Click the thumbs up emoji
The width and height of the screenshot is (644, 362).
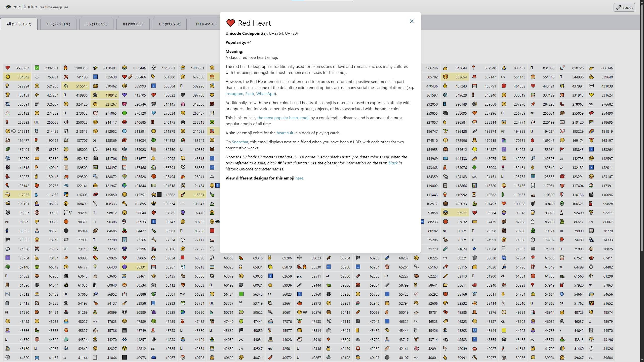[x=445, y=68]
